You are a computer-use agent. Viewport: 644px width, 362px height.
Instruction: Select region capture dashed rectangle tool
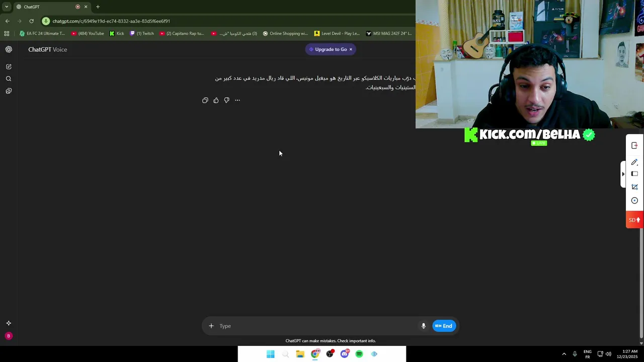pyautogui.click(x=634, y=174)
